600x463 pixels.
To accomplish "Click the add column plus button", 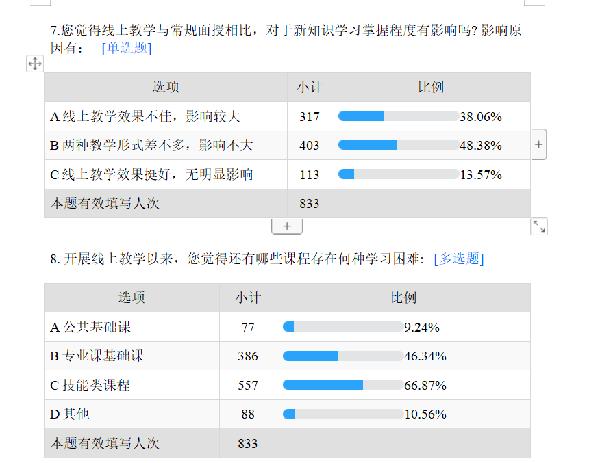I will (x=539, y=144).
